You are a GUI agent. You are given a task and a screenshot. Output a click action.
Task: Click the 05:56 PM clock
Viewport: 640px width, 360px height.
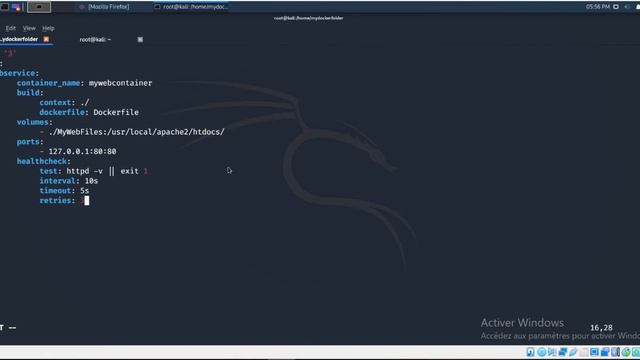pyautogui.click(x=598, y=7)
